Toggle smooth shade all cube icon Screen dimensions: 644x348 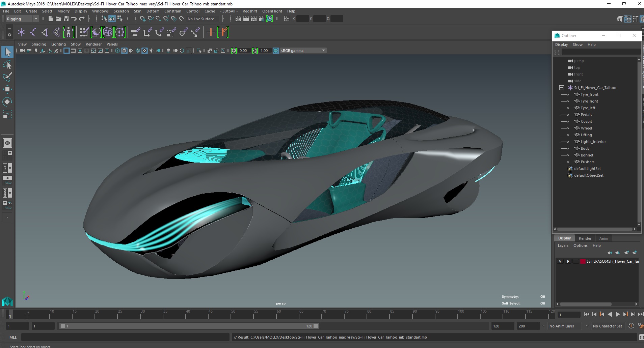124,51
